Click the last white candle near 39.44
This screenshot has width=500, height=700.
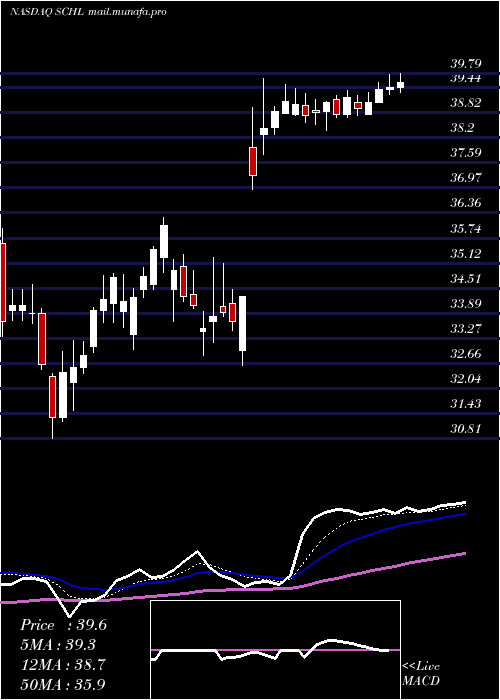[x=400, y=85]
